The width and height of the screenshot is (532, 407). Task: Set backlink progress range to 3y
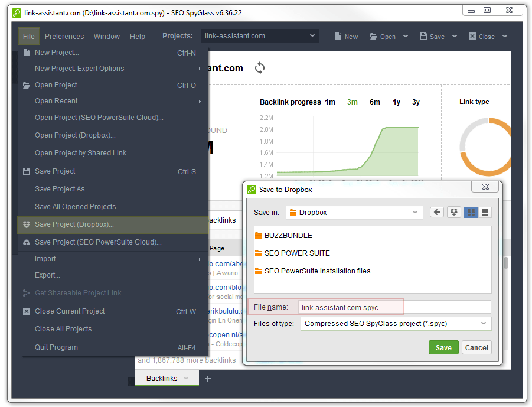coord(416,102)
